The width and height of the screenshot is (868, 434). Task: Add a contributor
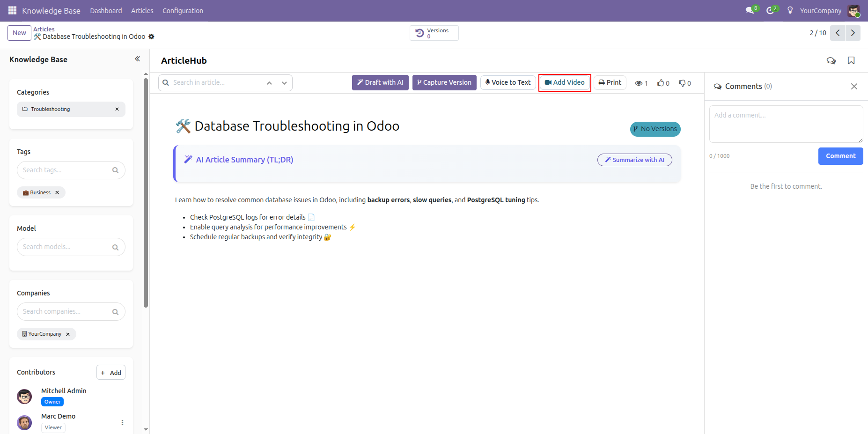click(111, 373)
